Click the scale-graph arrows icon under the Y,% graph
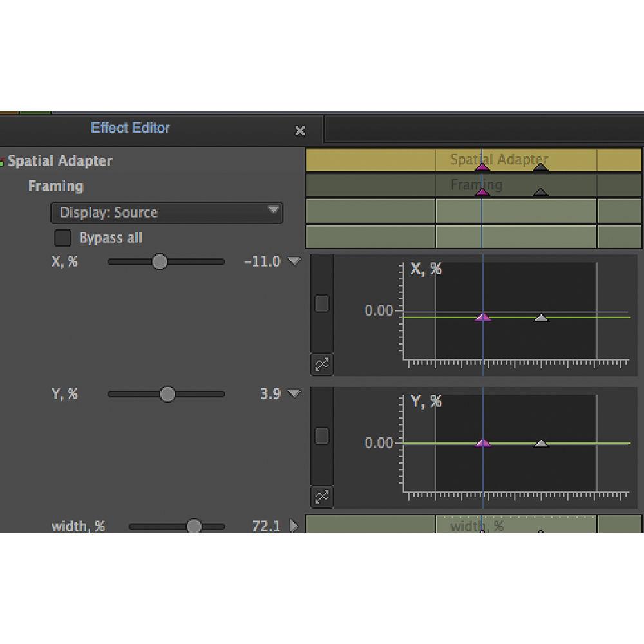The width and height of the screenshot is (644, 644). [x=321, y=497]
